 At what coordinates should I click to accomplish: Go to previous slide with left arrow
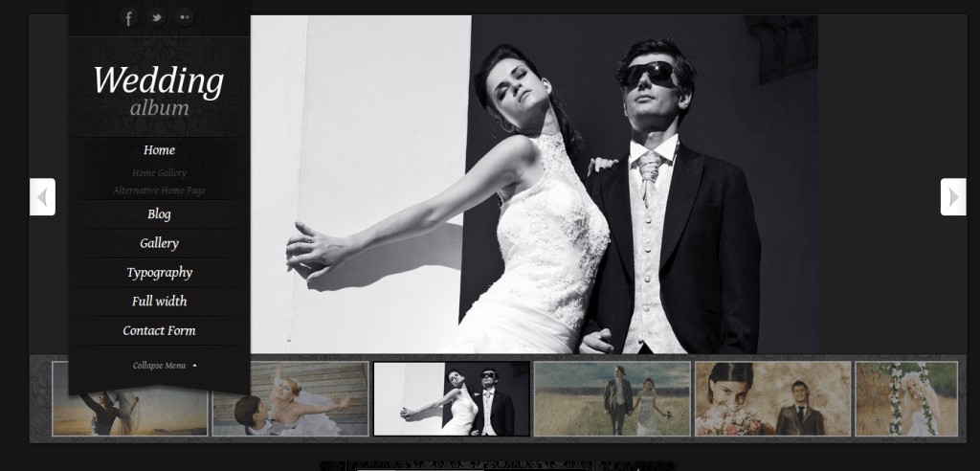pyautogui.click(x=42, y=197)
